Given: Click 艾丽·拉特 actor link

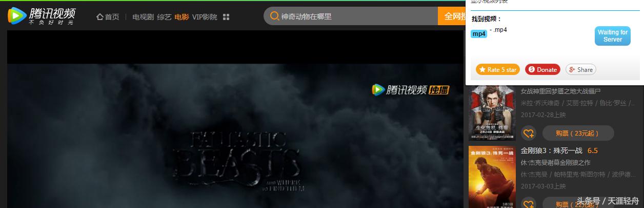Looking at the screenshot, I should 579,103.
